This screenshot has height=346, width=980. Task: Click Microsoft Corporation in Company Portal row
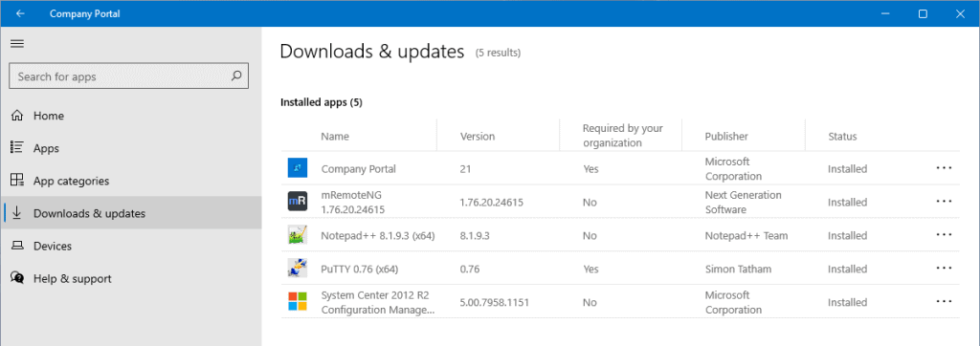pyautogui.click(x=733, y=168)
